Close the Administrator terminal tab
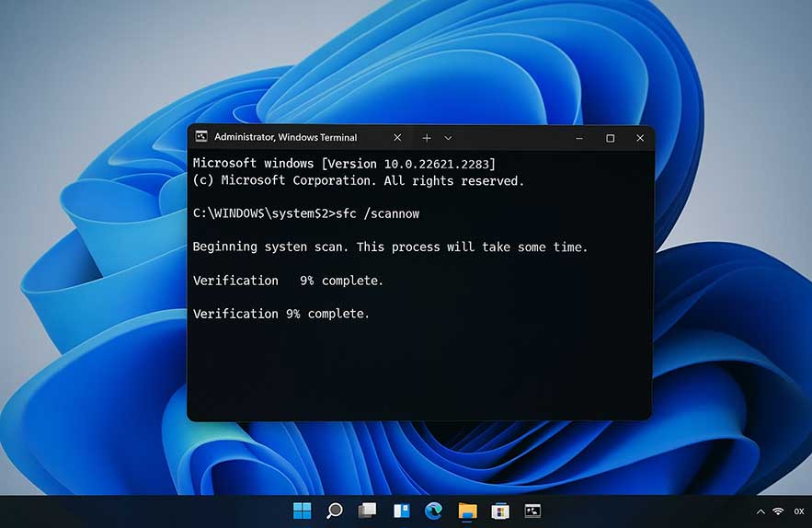812x528 pixels. (x=397, y=138)
